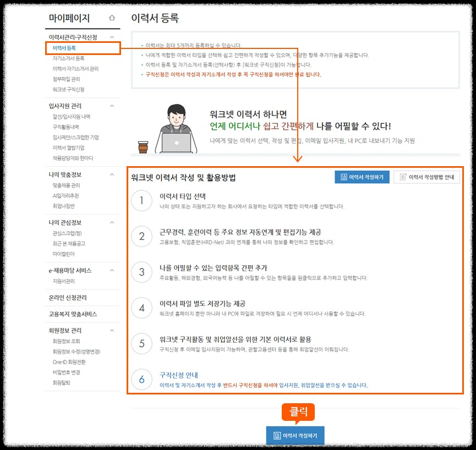Collapse the 이력서관리·구직신청 section chevron
The width and height of the screenshot is (476, 450).
point(112,37)
